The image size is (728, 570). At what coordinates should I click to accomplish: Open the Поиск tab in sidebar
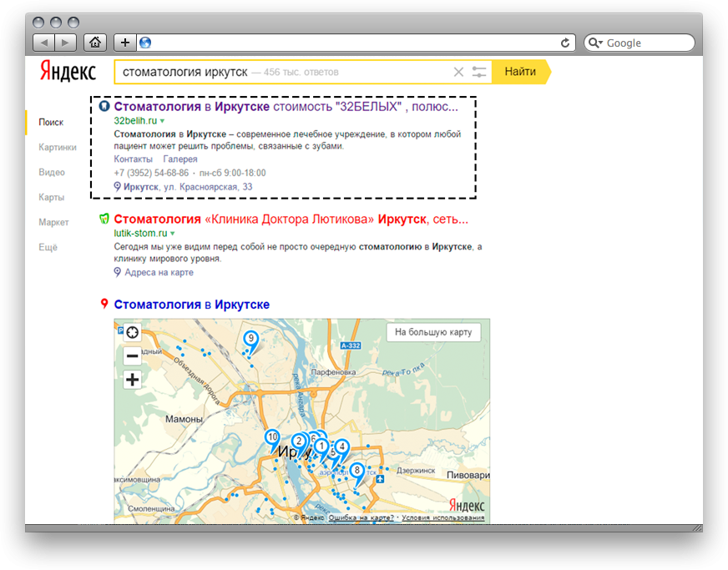point(51,122)
